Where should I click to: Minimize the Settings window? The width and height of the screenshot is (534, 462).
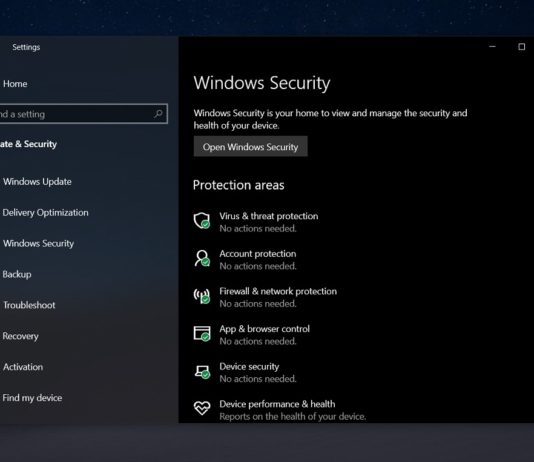click(492, 47)
